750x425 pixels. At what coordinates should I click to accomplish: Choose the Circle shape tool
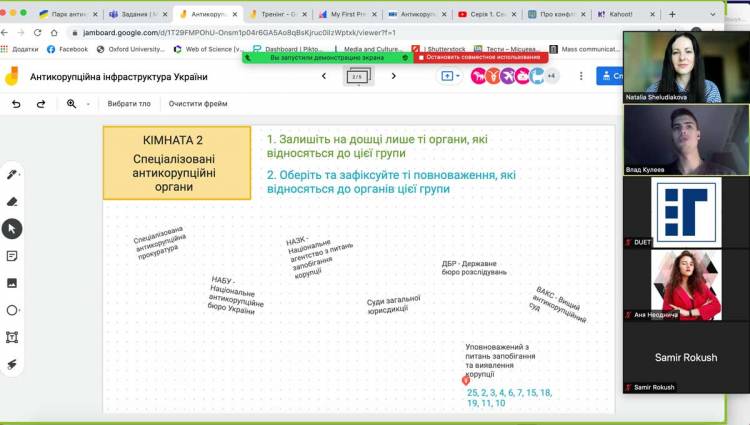[x=12, y=310]
